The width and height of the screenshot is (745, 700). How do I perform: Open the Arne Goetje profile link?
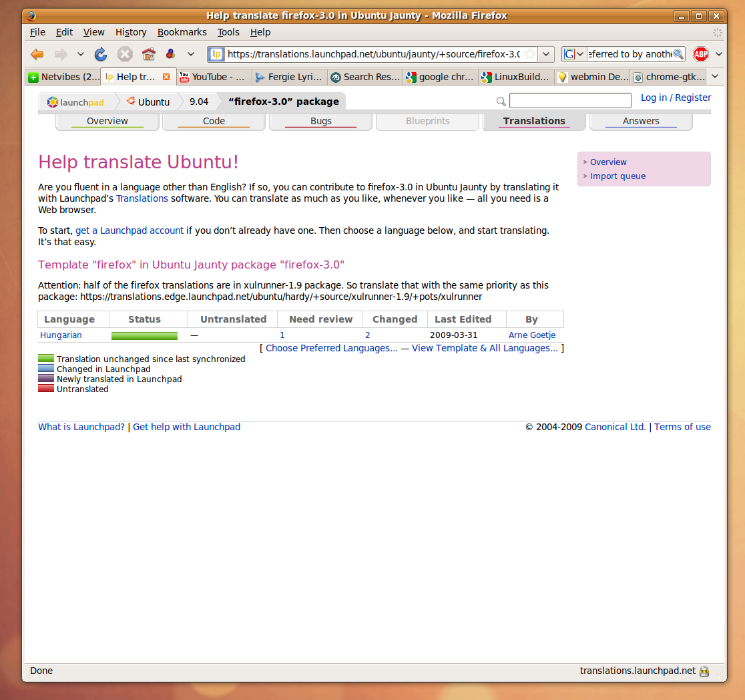pyautogui.click(x=531, y=335)
